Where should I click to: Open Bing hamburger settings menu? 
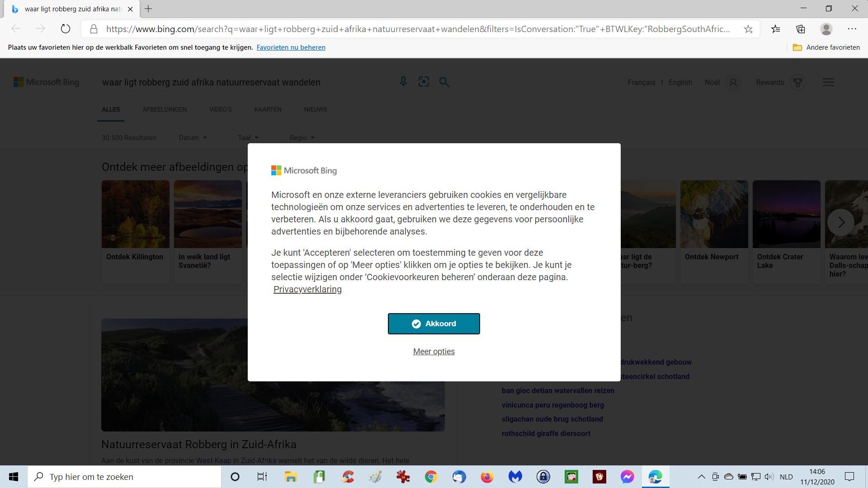[x=828, y=82]
